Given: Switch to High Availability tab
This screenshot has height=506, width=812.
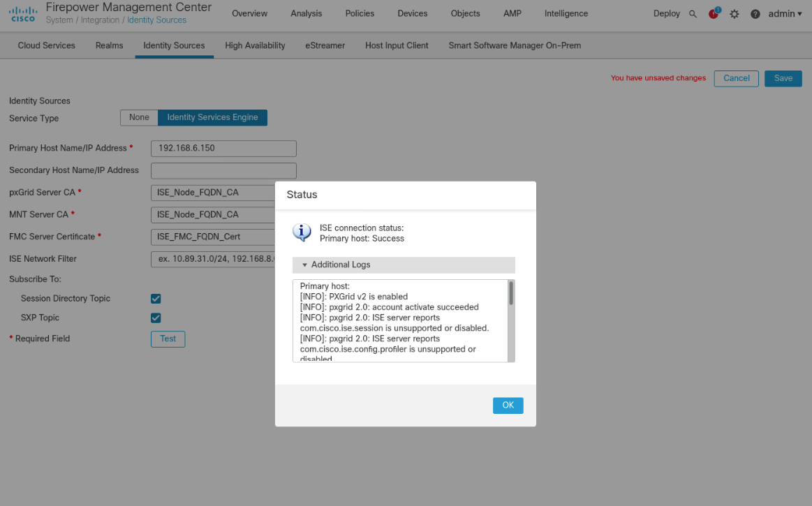Looking at the screenshot, I should 255,45.
